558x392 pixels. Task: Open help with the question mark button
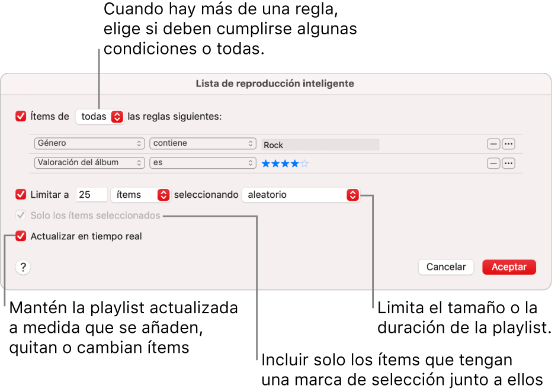pyautogui.click(x=23, y=267)
